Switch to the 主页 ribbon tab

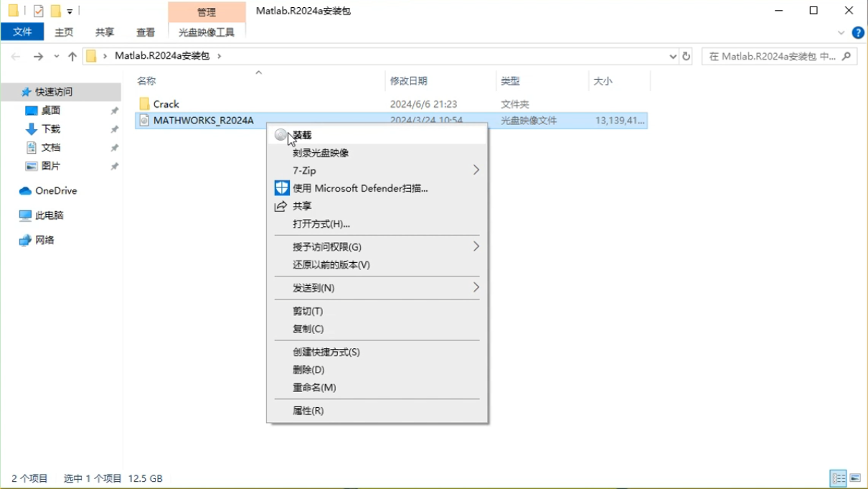(x=64, y=32)
